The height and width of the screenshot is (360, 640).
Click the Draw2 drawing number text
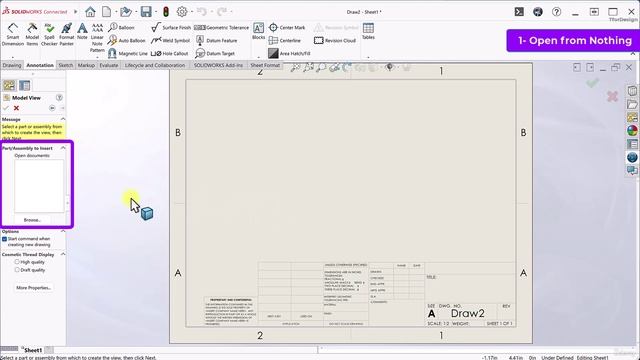467,313
